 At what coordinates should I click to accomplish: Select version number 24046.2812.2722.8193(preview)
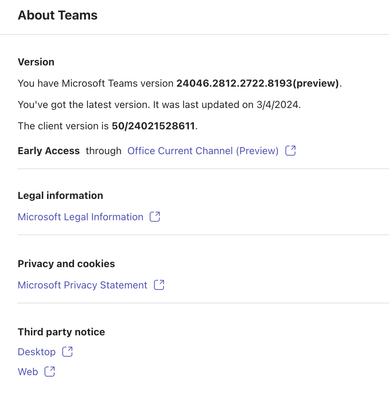point(257,83)
